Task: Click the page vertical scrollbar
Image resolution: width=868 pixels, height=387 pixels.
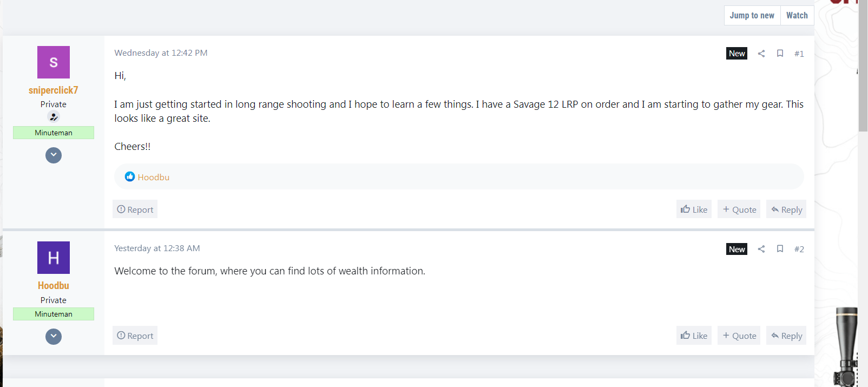Action: [x=863, y=217]
